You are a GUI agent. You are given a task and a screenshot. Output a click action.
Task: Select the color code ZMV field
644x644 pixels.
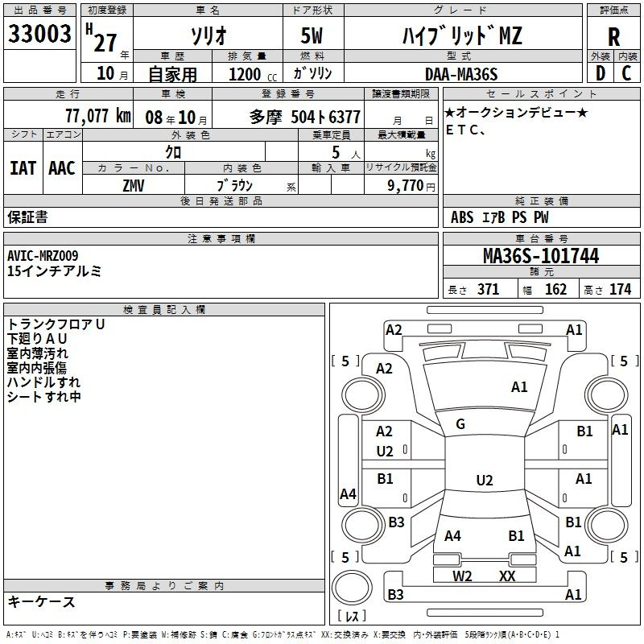tap(134, 185)
